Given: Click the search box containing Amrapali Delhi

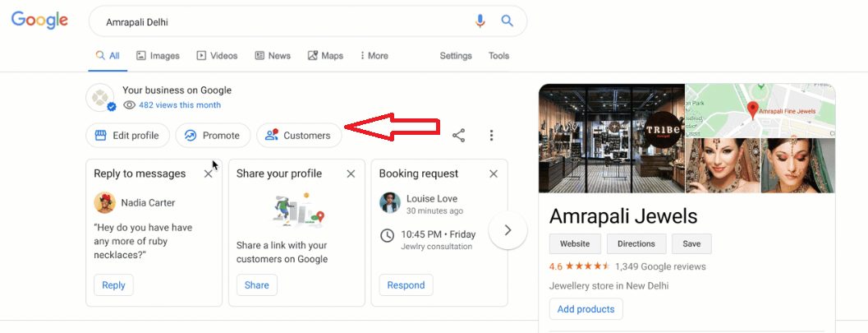Looking at the screenshot, I should click(307, 21).
